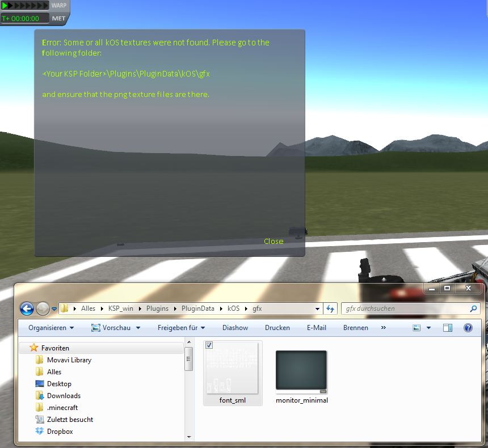Screen dimensions: 488x448
Task: Select the monitor_minimal image thumbnail
Action: tap(301, 372)
